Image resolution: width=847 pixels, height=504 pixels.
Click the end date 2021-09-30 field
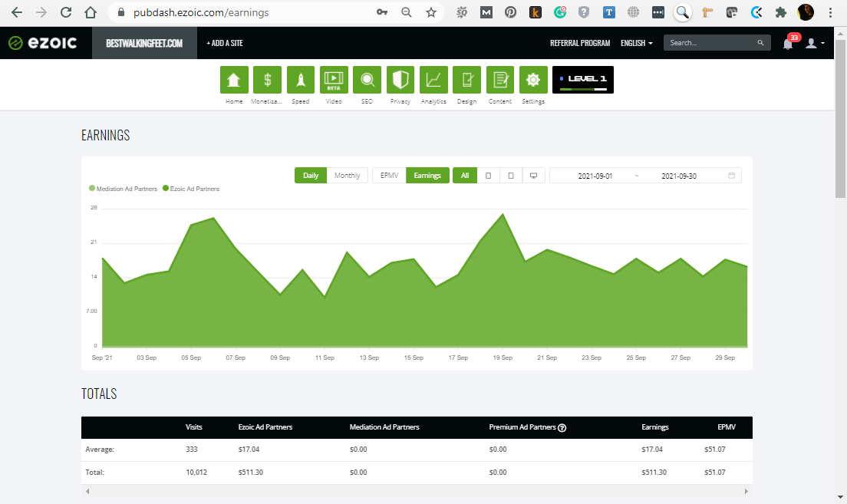click(679, 176)
